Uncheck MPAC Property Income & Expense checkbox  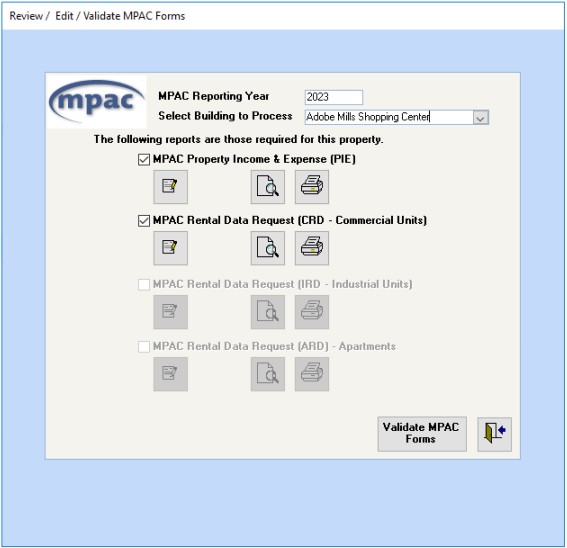point(144,160)
